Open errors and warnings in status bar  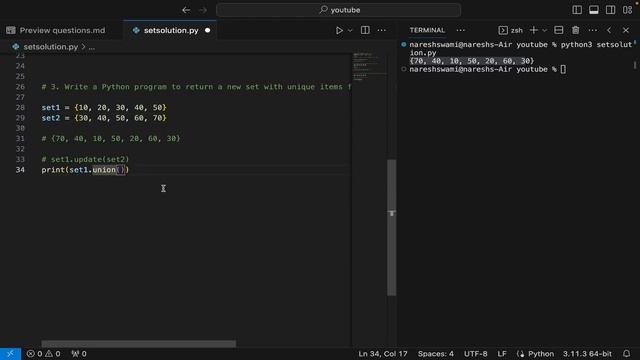(x=43, y=354)
